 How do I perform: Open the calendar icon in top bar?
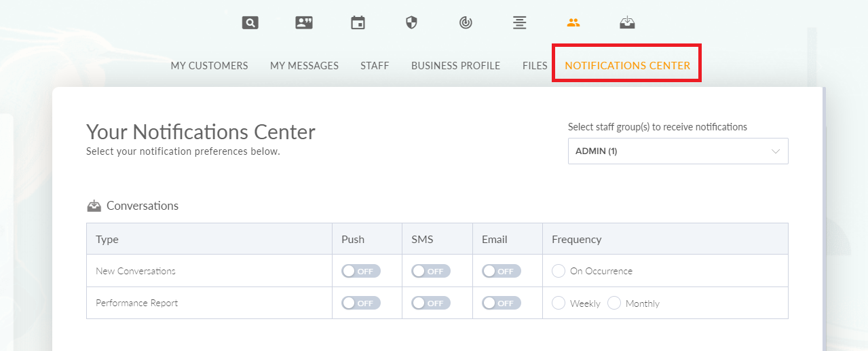tap(358, 23)
